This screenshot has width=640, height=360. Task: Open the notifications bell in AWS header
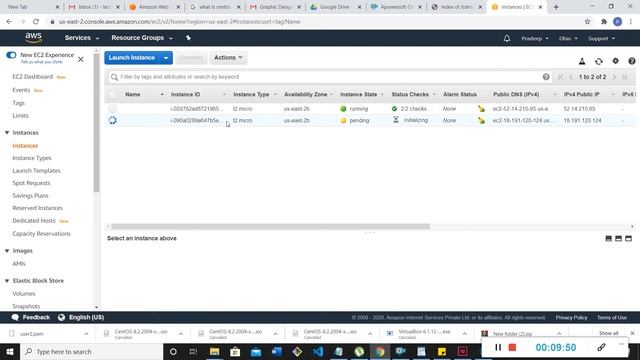click(x=507, y=38)
